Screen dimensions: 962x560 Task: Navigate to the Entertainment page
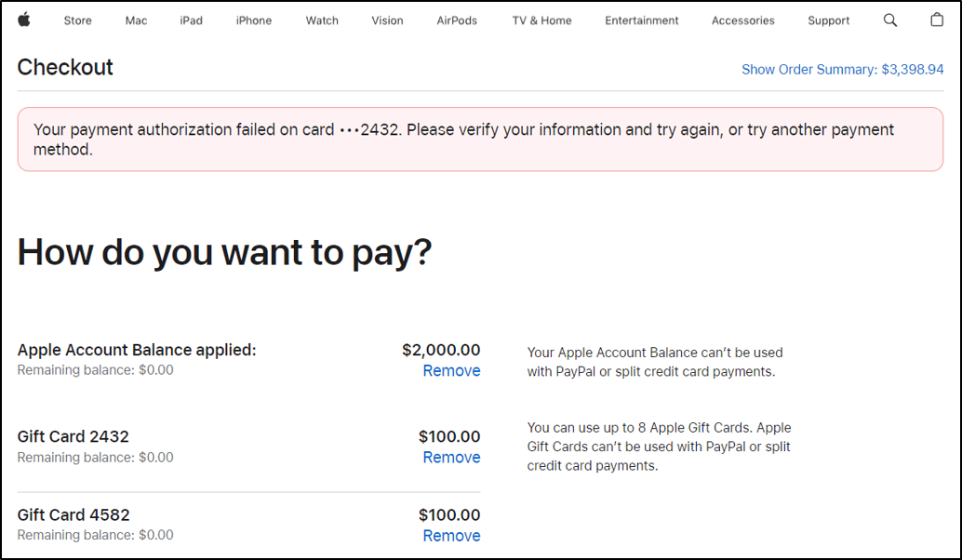tap(641, 20)
